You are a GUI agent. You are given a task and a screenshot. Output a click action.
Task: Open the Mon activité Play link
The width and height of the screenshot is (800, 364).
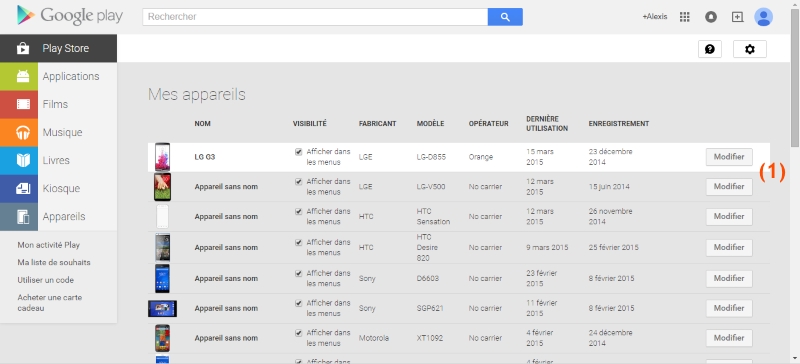point(48,245)
